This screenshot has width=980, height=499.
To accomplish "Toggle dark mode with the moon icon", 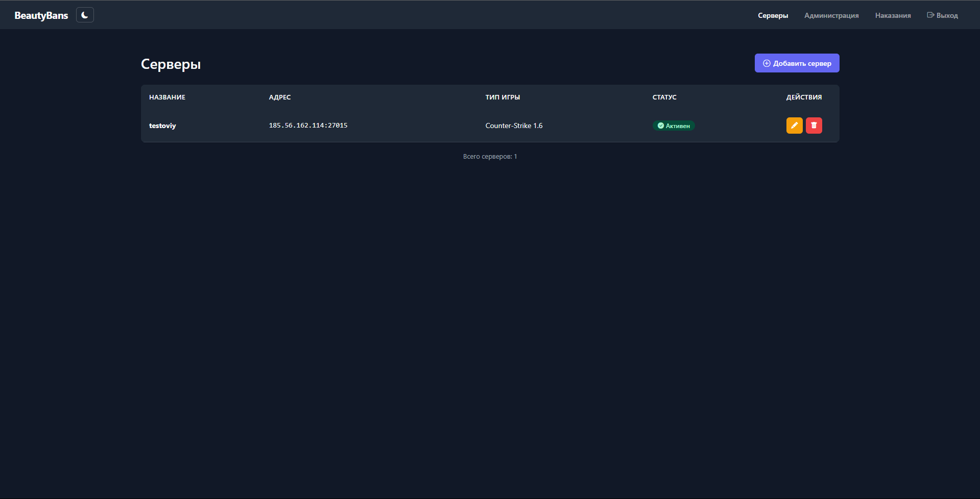I will tap(85, 15).
